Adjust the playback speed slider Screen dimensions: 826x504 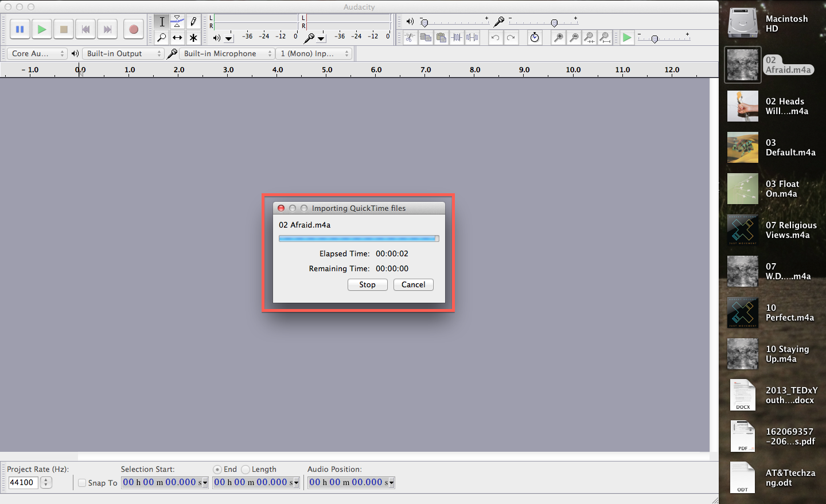(654, 38)
